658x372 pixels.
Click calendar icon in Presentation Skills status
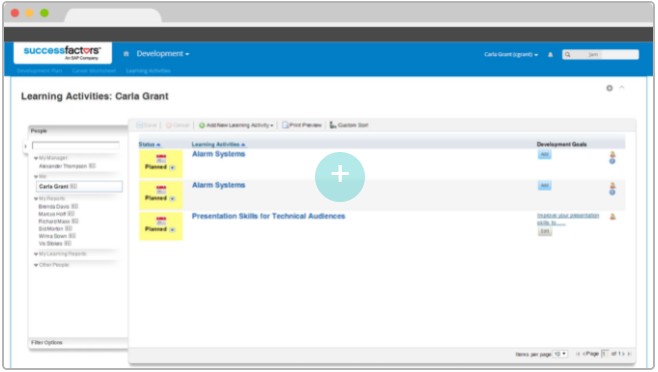coord(161,220)
